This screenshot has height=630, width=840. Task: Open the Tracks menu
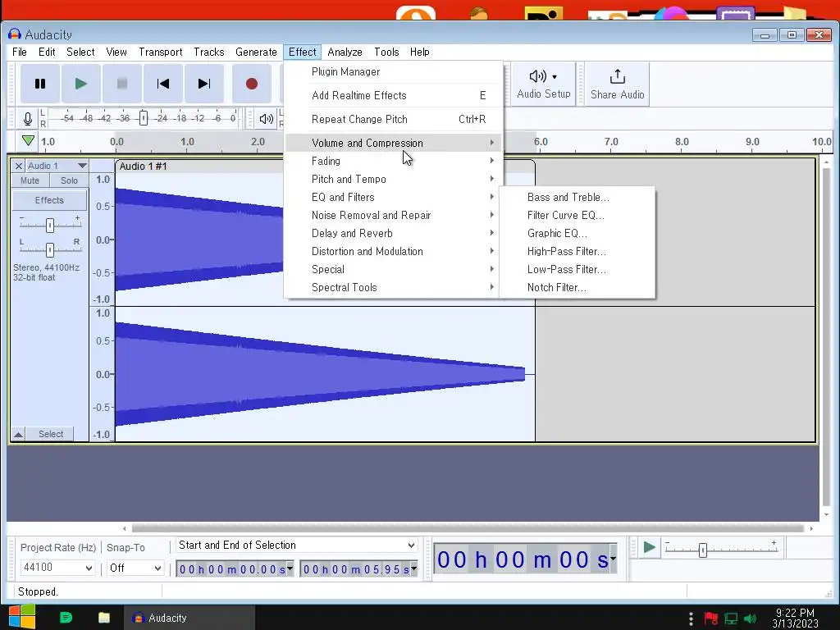click(209, 52)
